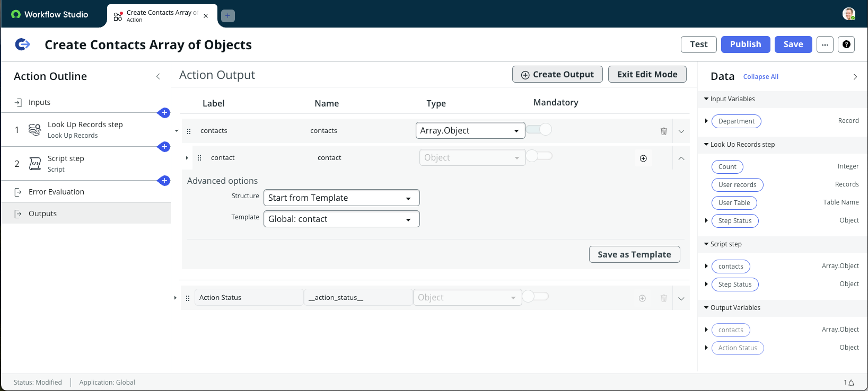Close the Create Contacts Array tab

[206, 16]
